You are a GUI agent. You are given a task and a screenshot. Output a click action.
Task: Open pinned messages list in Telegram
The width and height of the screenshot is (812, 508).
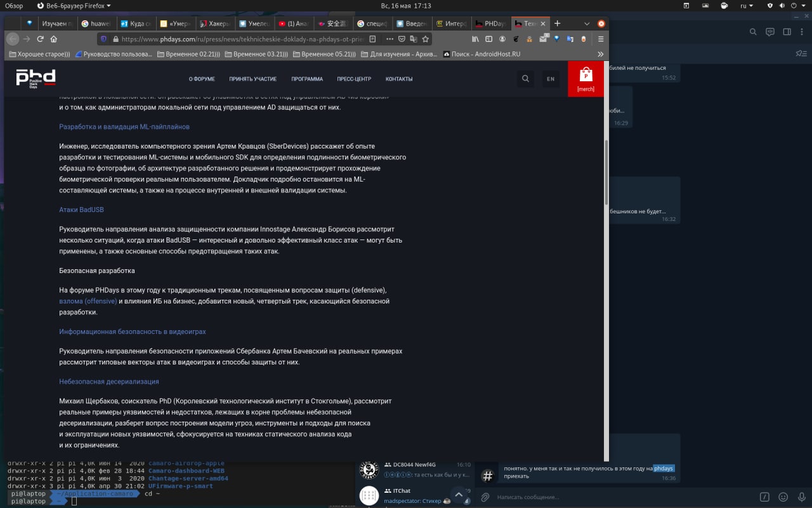point(801,54)
